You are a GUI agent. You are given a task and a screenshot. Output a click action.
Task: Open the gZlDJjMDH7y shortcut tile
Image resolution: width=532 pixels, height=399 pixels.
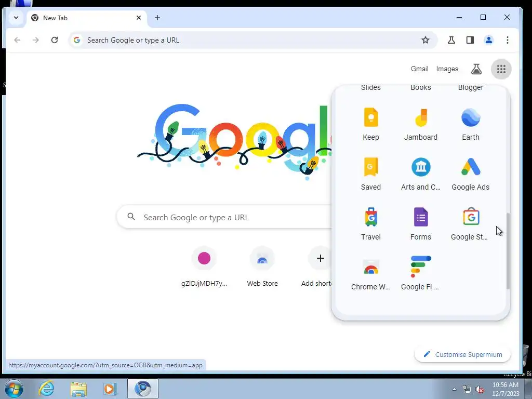[204, 268]
